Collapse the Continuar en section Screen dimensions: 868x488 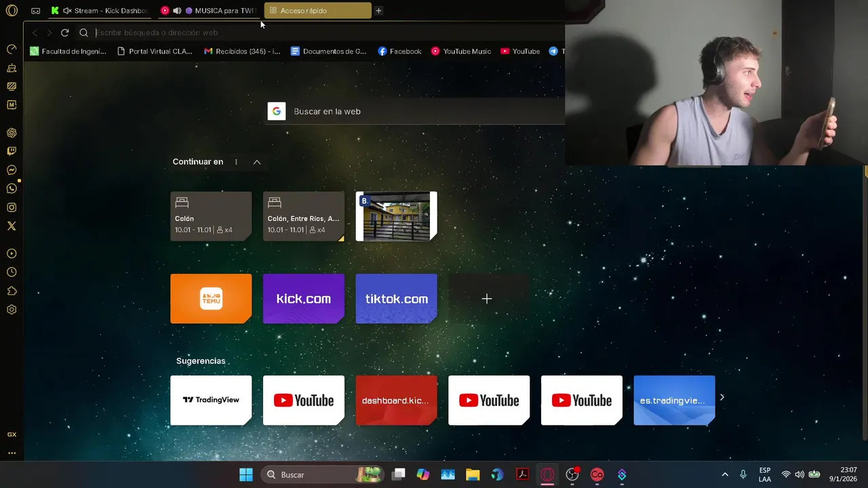257,162
